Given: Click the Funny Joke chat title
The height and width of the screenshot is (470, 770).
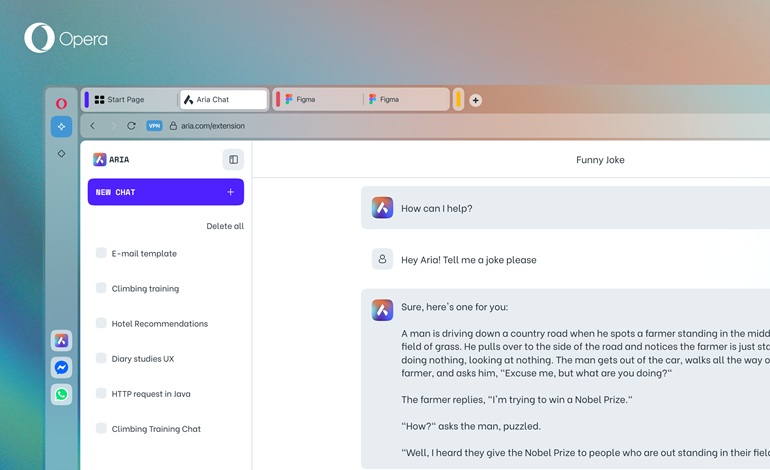Looking at the screenshot, I should (600, 160).
